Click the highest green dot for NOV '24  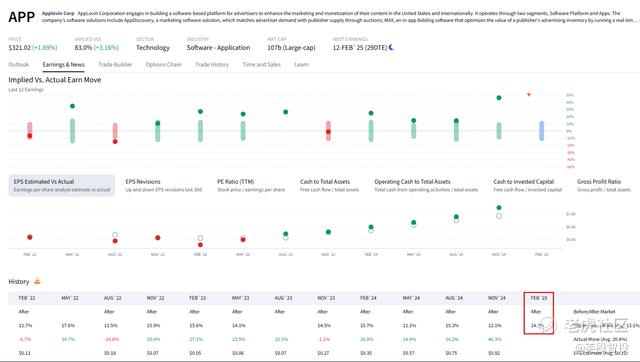point(499,98)
